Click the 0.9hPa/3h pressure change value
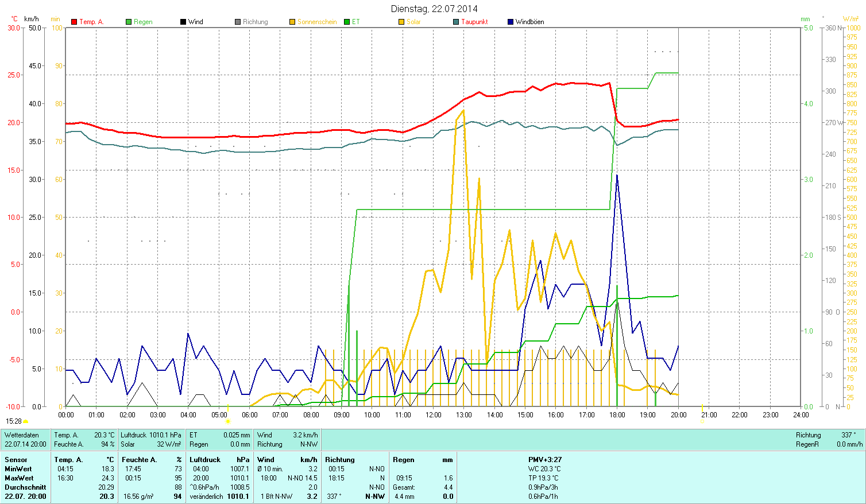The image size is (866, 504). pyautogui.click(x=543, y=487)
